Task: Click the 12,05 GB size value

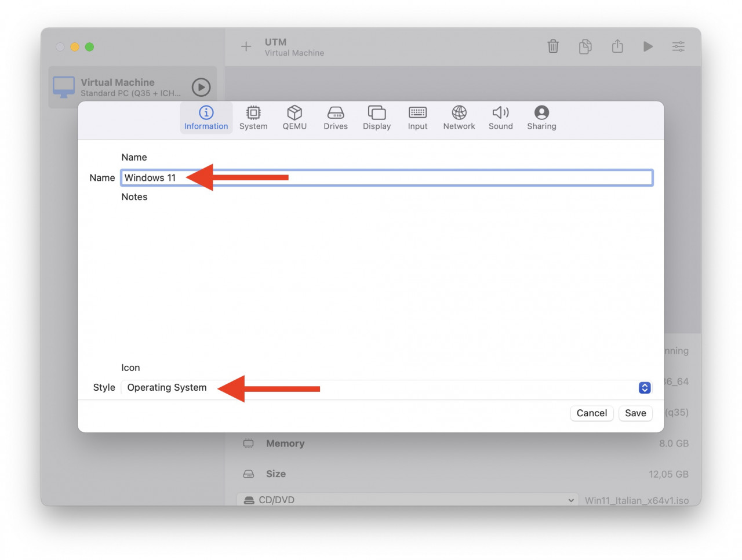Action: click(668, 474)
